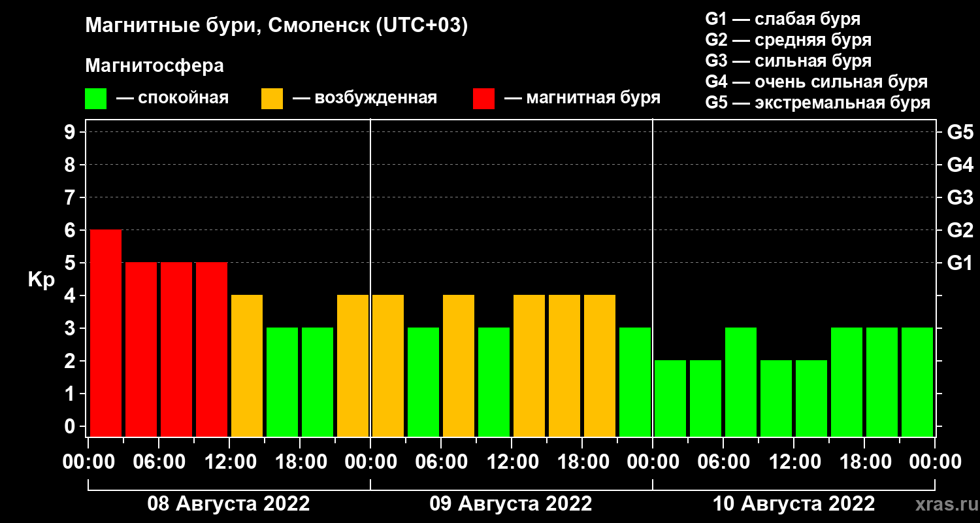980x523 pixels.
Task: Click the 'G3' label on the right axis
Action: (960, 198)
